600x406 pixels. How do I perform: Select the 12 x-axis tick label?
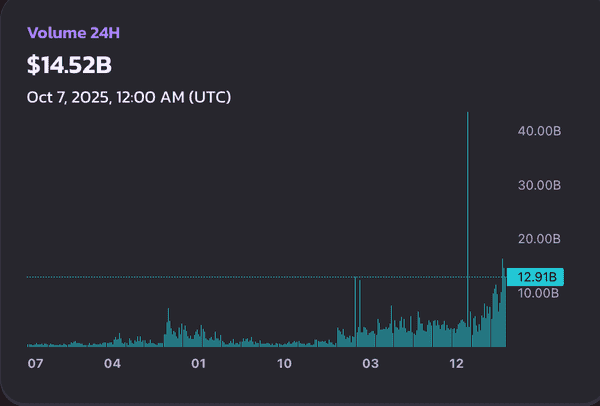click(458, 362)
